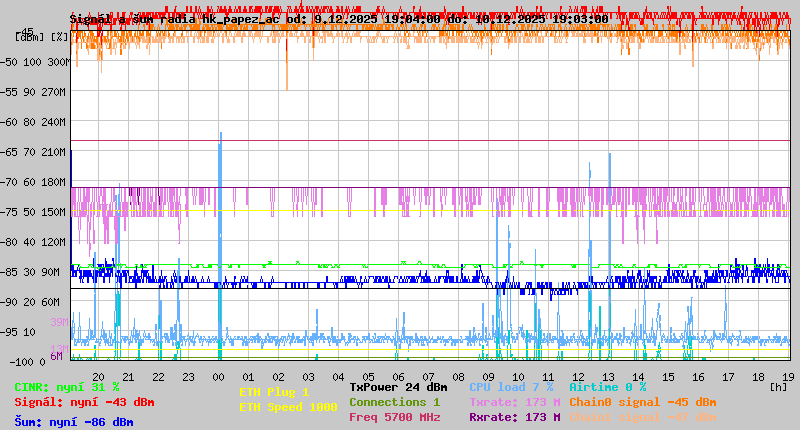
Task: Click the 'ETH Plug 1' legend label
Action: (x=274, y=392)
